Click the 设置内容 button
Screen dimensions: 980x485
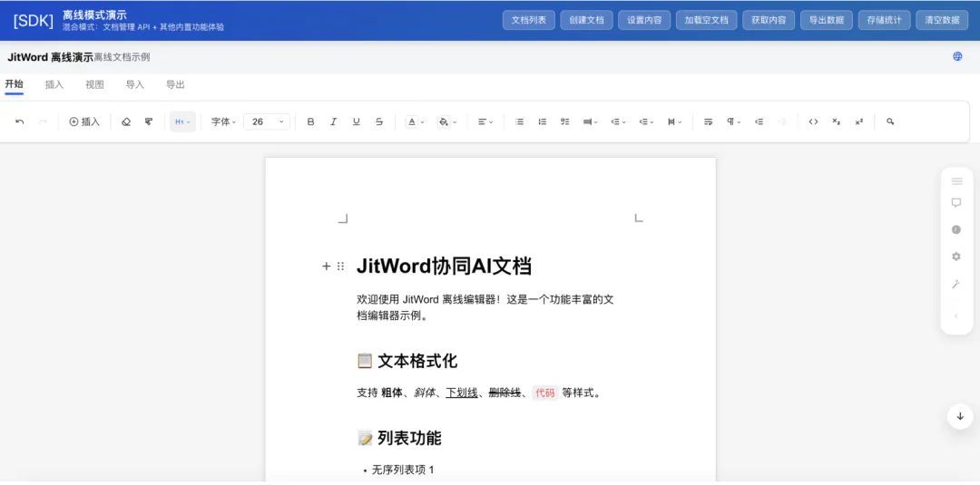tap(644, 20)
